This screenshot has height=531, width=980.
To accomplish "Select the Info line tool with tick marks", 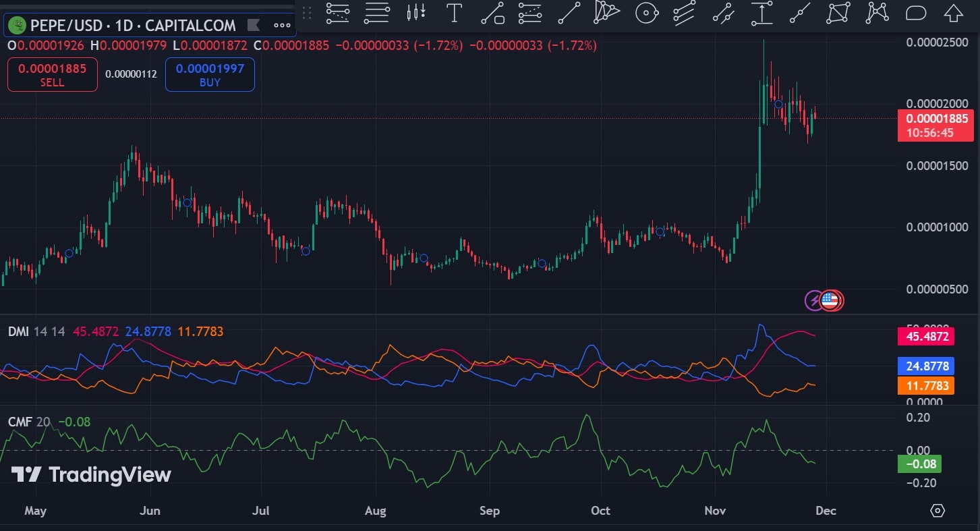I will coord(723,12).
